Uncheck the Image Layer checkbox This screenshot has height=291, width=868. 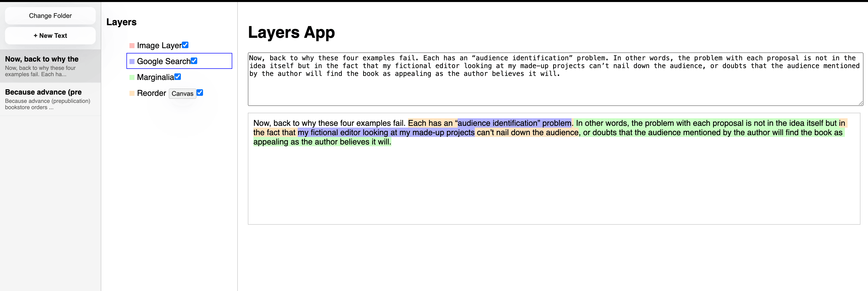click(x=185, y=45)
